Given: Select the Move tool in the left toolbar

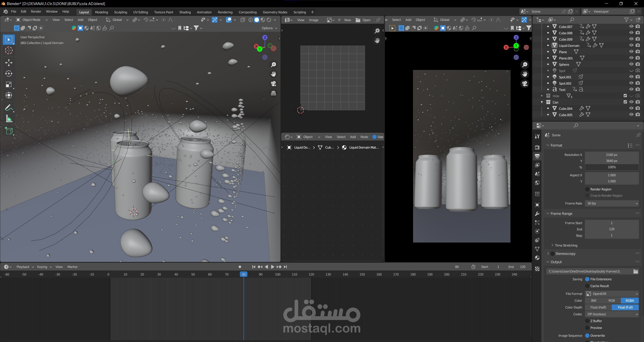Looking at the screenshot, I should click(x=9, y=62).
